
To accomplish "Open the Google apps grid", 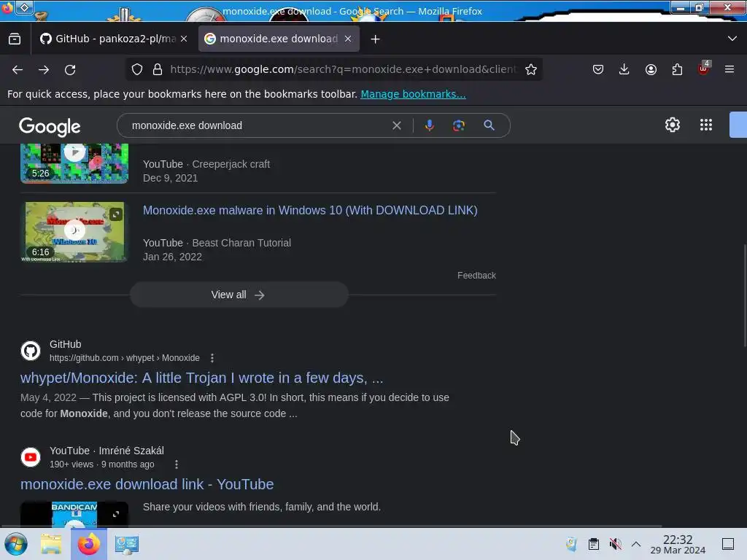I will pyautogui.click(x=706, y=125).
